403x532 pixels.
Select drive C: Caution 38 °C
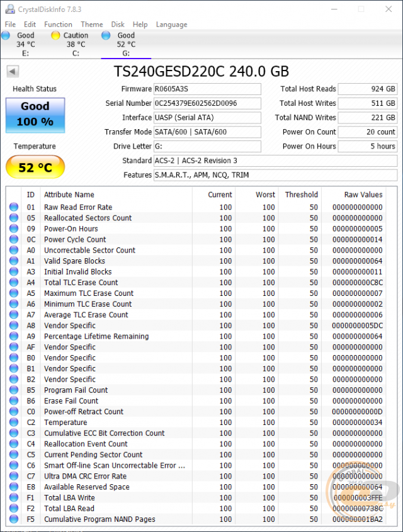click(76, 44)
